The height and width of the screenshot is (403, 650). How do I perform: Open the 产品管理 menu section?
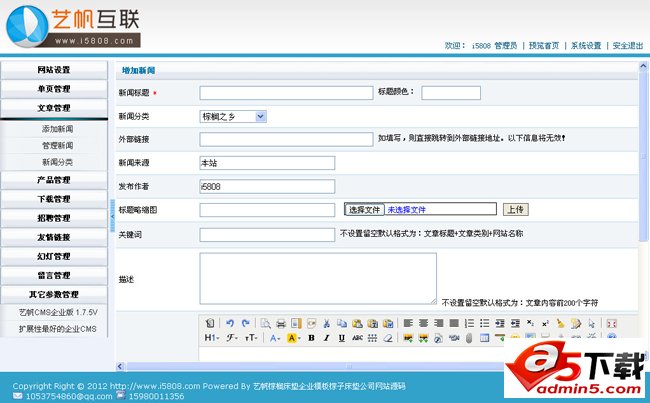[54, 180]
